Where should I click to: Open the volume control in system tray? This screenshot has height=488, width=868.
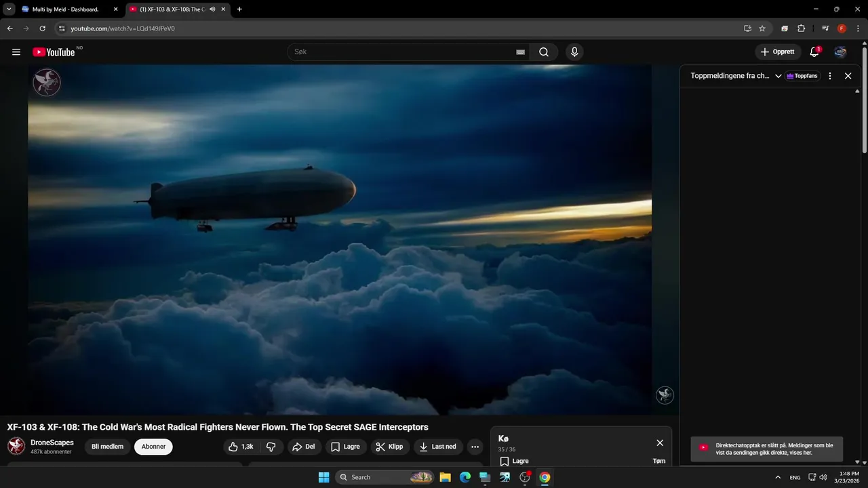(x=823, y=477)
